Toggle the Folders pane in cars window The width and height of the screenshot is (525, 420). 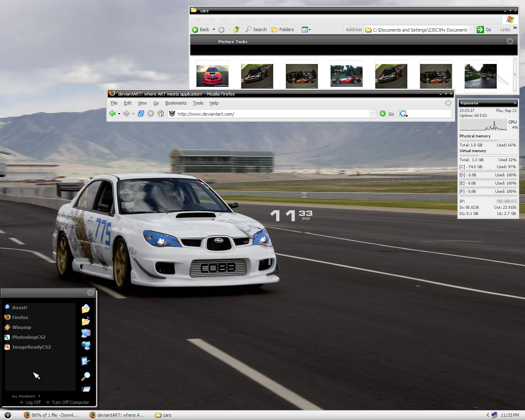(283, 30)
